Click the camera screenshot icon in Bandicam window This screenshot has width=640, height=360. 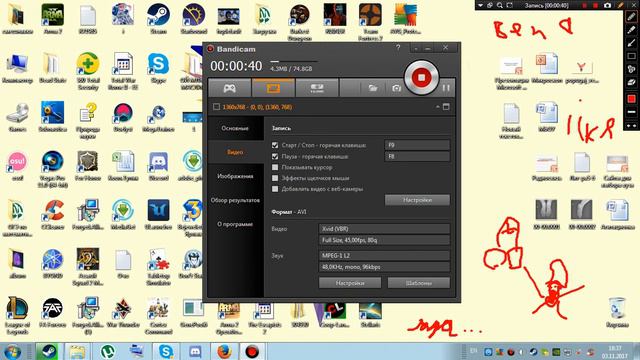pyautogui.click(x=396, y=88)
